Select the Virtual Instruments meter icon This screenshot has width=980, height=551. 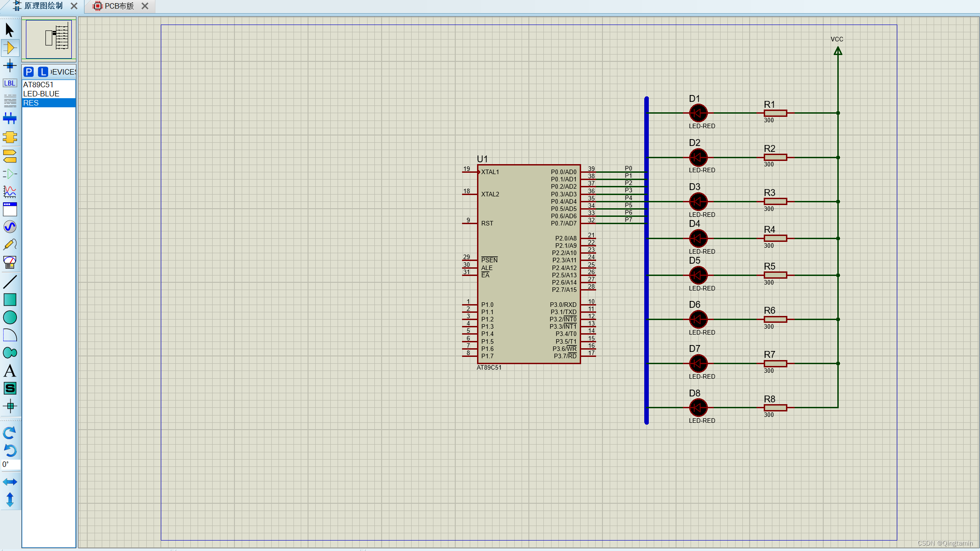pyautogui.click(x=10, y=262)
